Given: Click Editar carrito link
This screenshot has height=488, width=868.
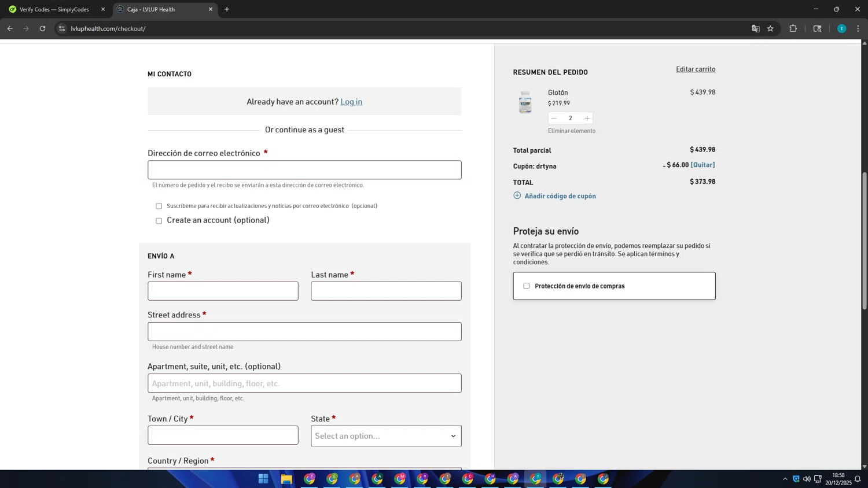Looking at the screenshot, I should tap(696, 69).
